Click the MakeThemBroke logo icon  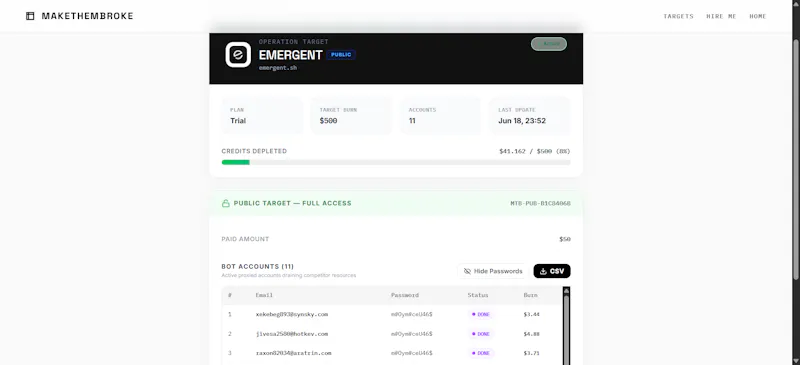pyautogui.click(x=30, y=16)
